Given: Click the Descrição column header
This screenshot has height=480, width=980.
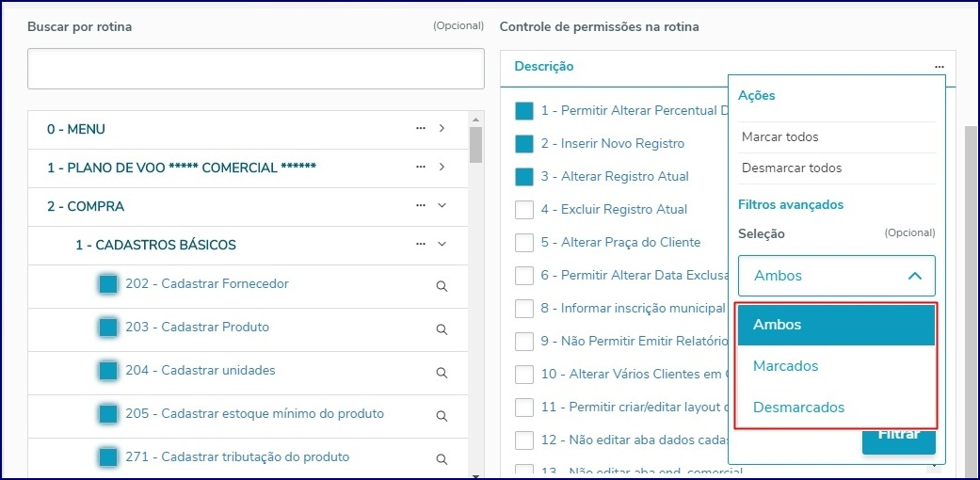Looking at the screenshot, I should [x=544, y=66].
